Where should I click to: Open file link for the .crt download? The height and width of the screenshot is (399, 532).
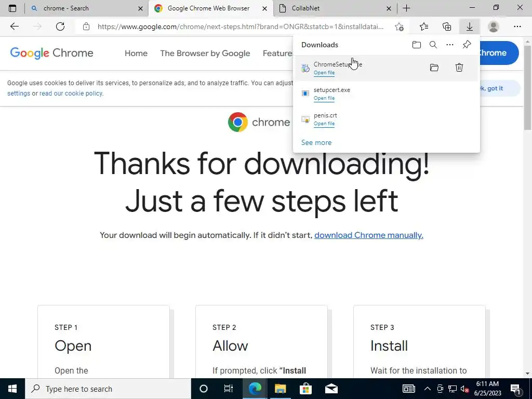[x=324, y=124]
